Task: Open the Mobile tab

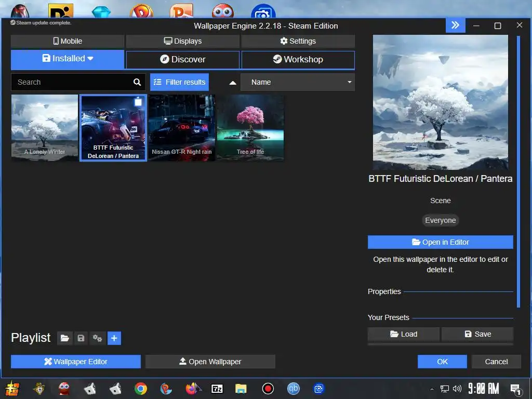Action: [68, 41]
